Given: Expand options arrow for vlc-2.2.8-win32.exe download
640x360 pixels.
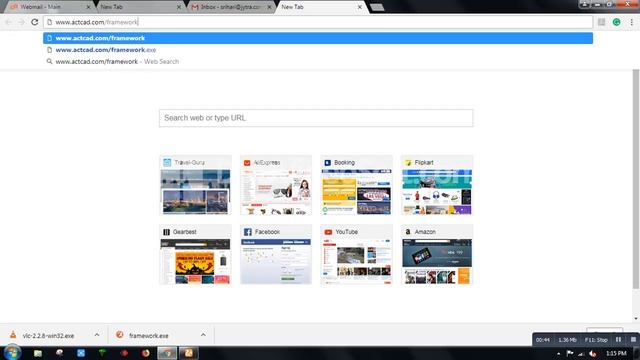Looking at the screenshot, I should [97, 335].
